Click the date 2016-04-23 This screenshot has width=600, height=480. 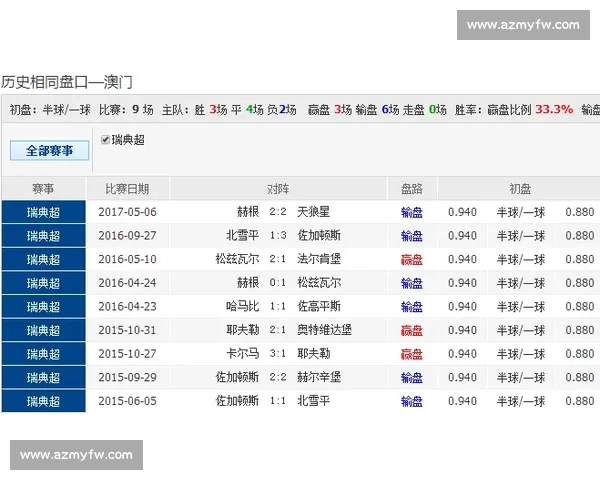127,307
